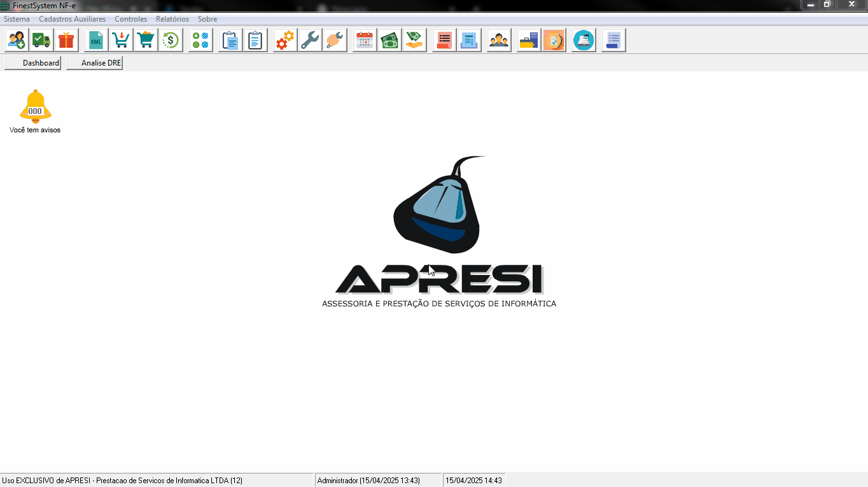868x487 pixels.
Task: Expand the Relatórios menu
Action: tap(172, 19)
